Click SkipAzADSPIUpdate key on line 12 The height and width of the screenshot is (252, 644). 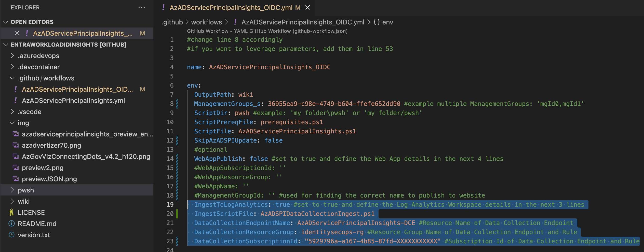[x=225, y=141]
